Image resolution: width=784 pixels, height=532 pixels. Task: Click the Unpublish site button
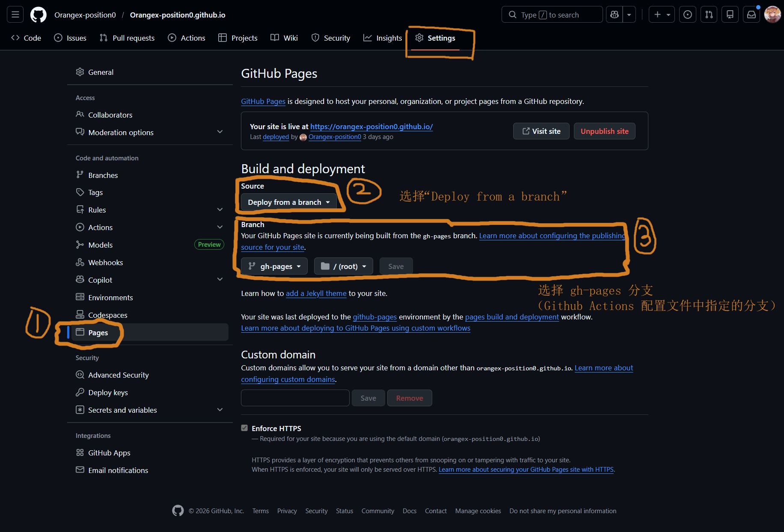click(x=605, y=131)
